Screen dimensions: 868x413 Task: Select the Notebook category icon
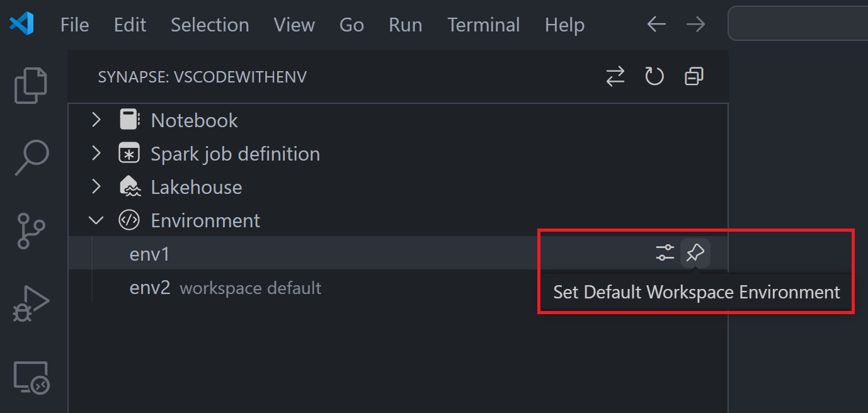coord(128,120)
